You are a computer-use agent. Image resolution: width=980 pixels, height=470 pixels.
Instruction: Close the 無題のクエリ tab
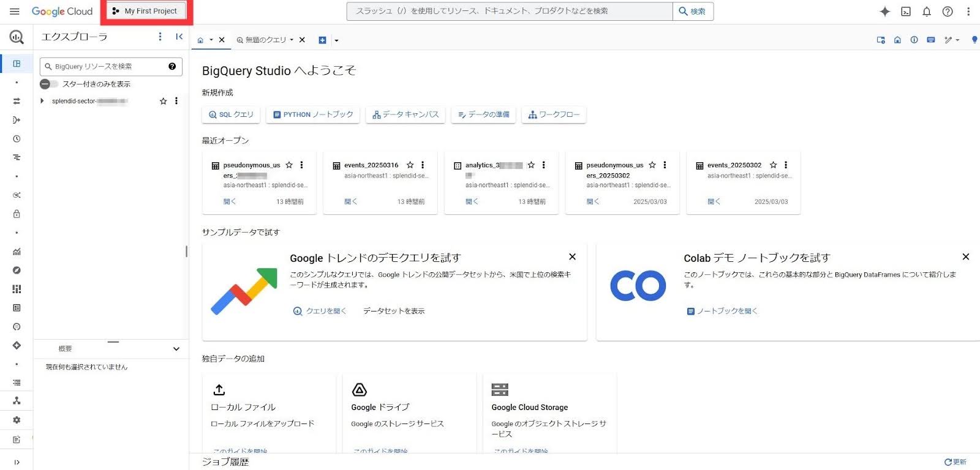[302, 40]
